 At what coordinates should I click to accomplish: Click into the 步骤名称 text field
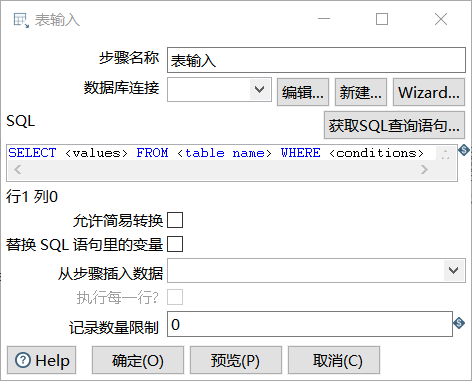pyautogui.click(x=316, y=60)
